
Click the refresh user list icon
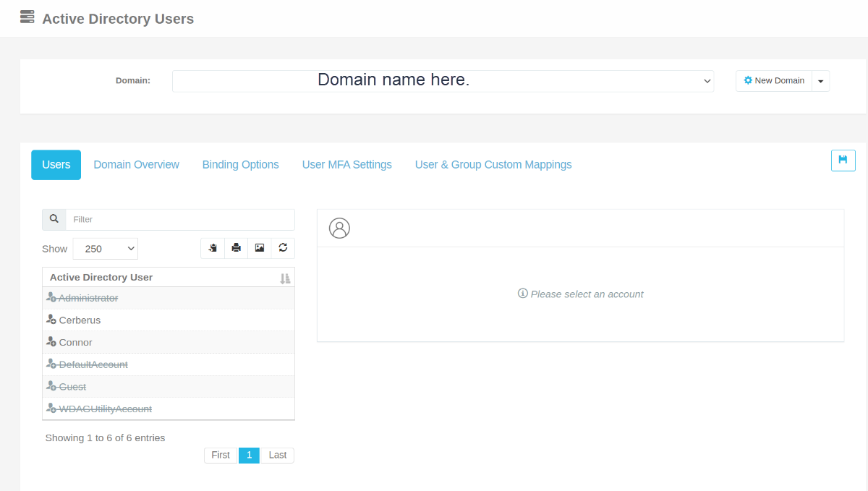283,248
